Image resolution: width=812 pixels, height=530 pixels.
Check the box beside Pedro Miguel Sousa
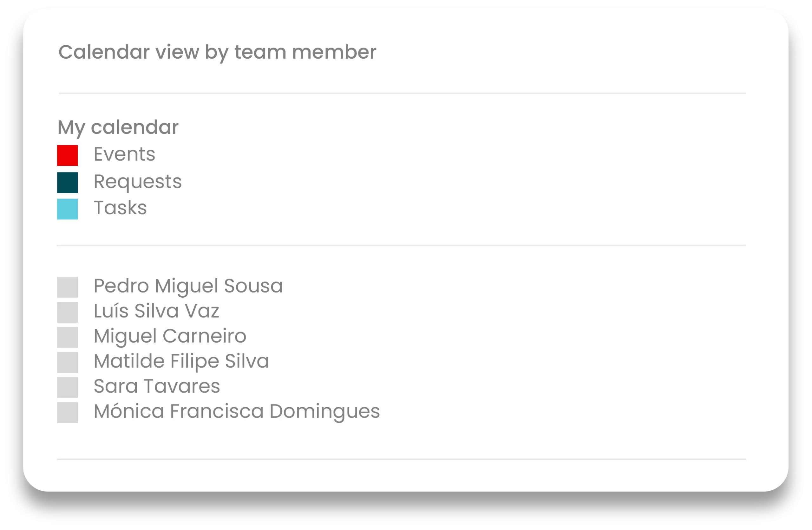coord(67,287)
